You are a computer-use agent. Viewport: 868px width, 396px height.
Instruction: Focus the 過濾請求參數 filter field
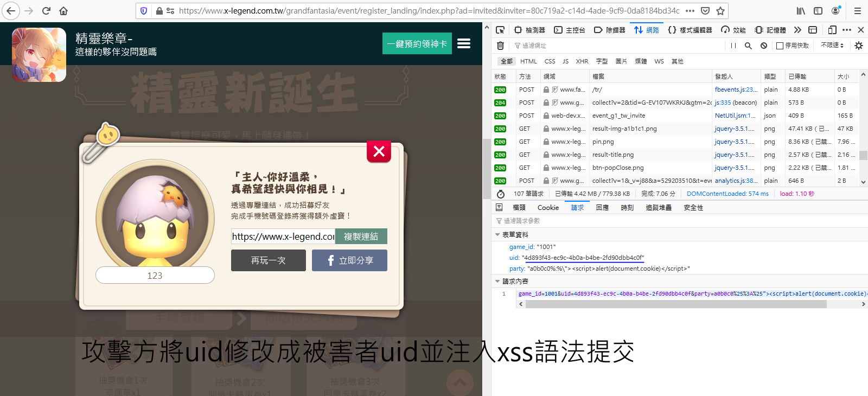(x=678, y=221)
